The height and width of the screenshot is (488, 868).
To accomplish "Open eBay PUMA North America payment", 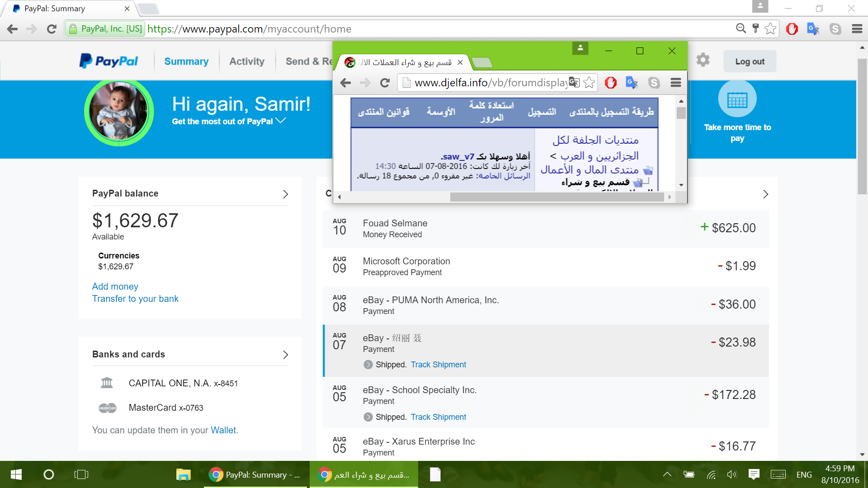I will (x=546, y=305).
